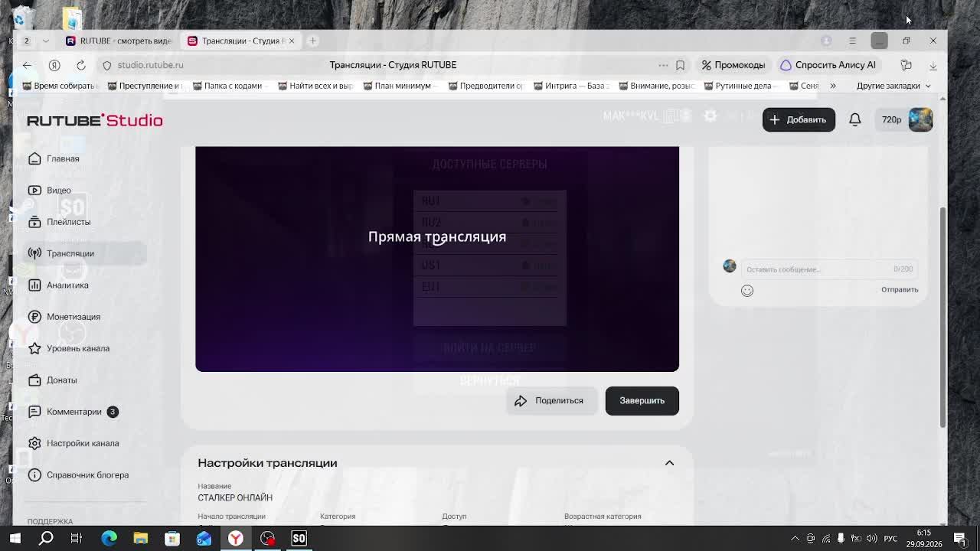Open the emoji picker in chat
Viewport: 980px width, 551px height.
tap(747, 290)
